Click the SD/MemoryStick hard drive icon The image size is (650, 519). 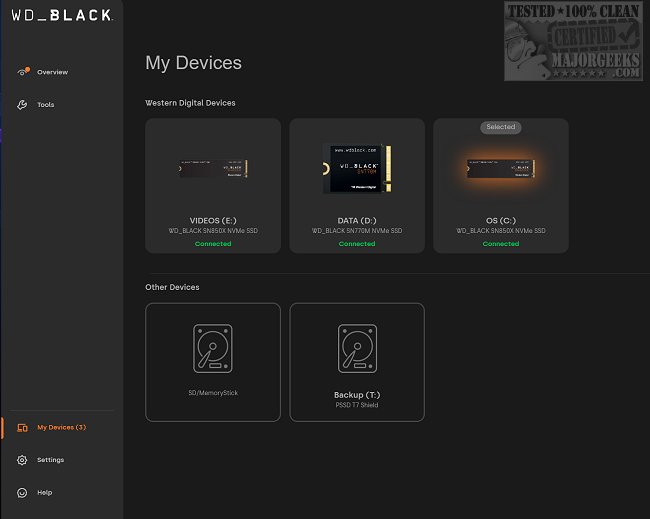[213, 349]
